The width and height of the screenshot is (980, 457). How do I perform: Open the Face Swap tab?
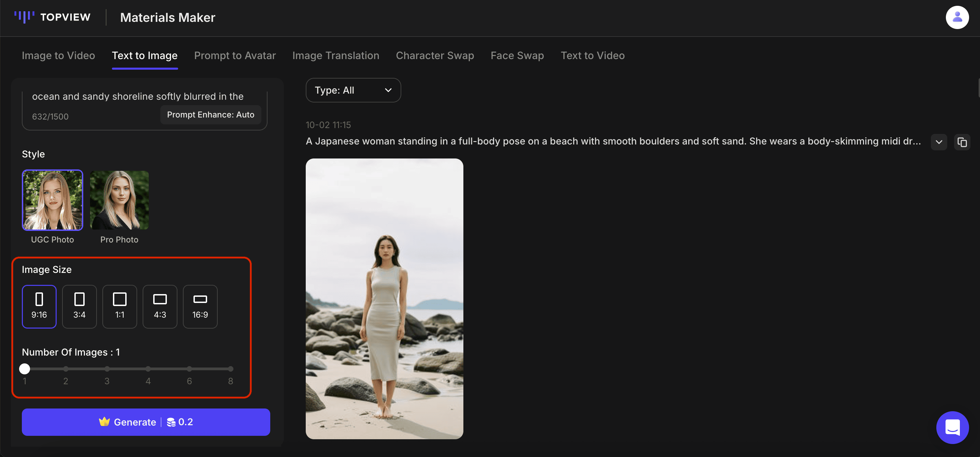517,56
